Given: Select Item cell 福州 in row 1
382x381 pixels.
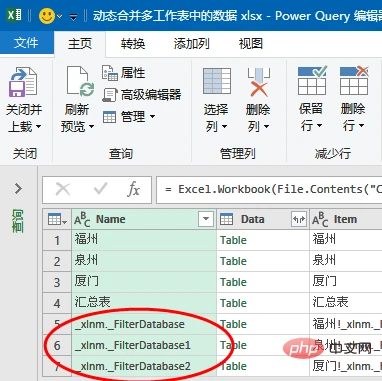Looking at the screenshot, I should [x=346, y=240].
